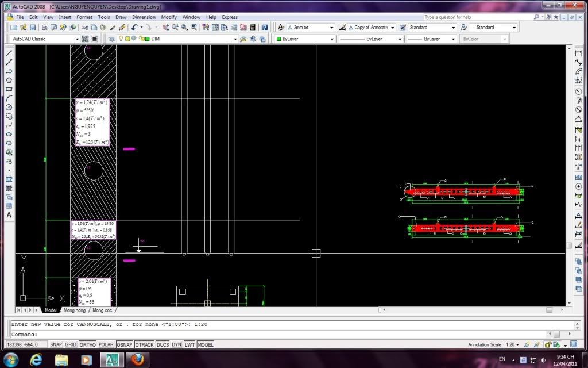Toggle SNAP mode in the status bar
588x368 pixels.
click(x=56, y=345)
